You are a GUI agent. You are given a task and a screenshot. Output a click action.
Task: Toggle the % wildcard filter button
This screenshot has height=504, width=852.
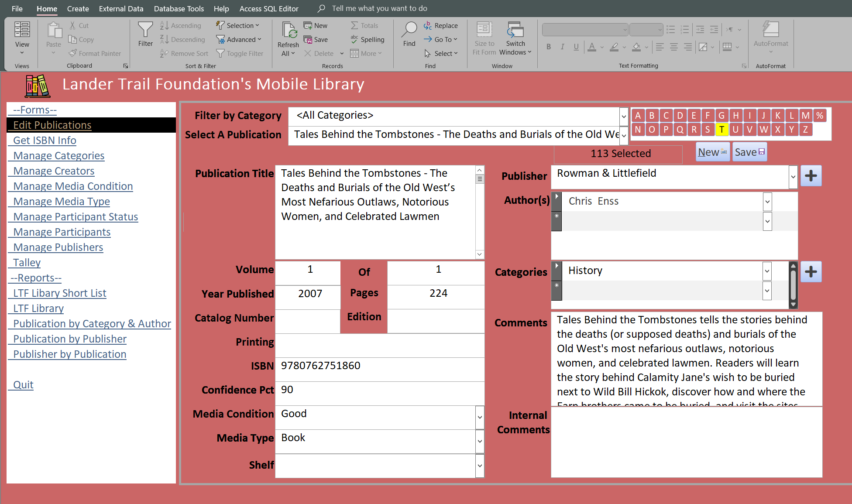(x=819, y=116)
